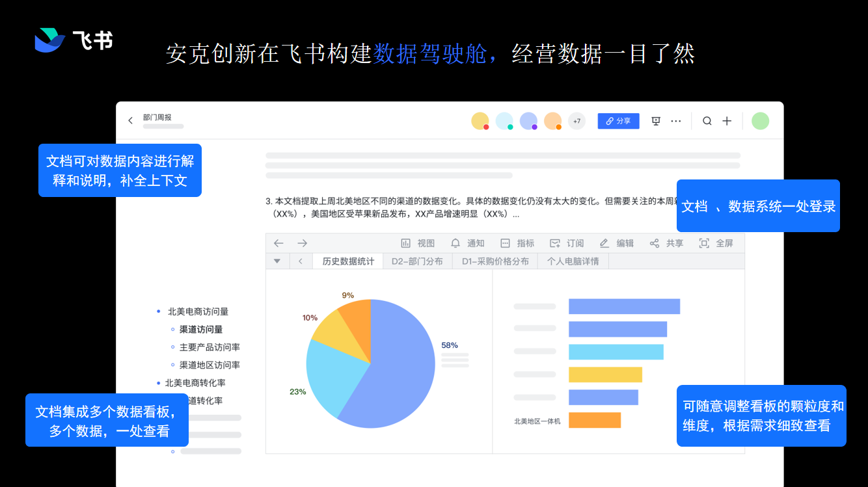Expand the +7 collaborators list
Viewport: 868px width, 487px height.
576,121
